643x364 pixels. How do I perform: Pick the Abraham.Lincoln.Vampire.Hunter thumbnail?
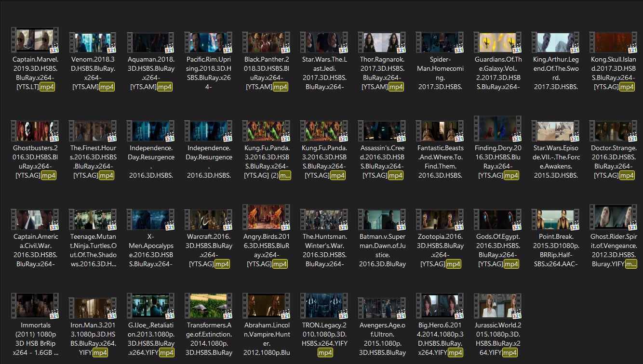tap(266, 306)
